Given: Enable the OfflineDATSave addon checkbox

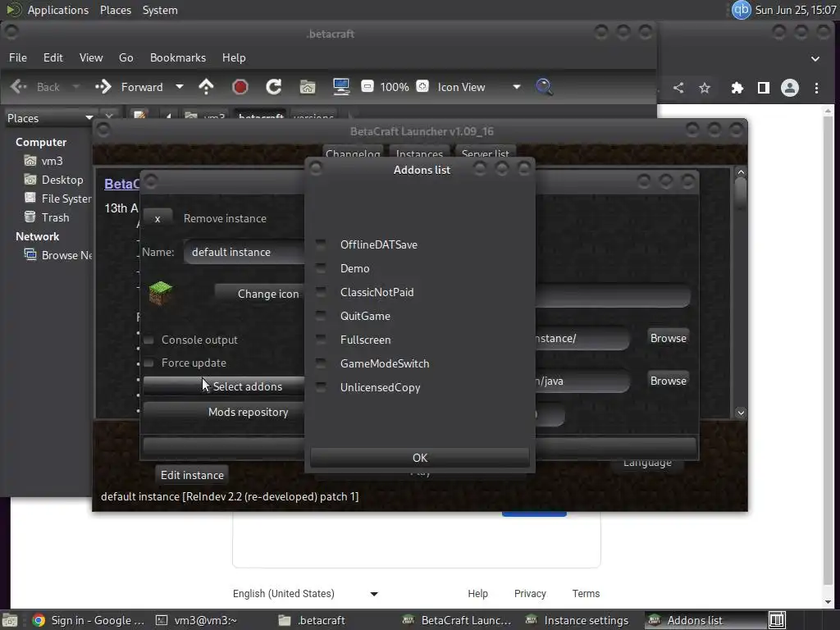Looking at the screenshot, I should point(321,244).
